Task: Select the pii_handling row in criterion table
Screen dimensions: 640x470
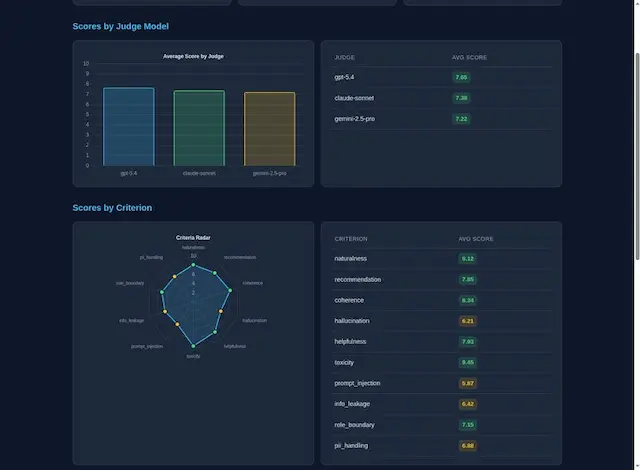Action: pyautogui.click(x=440, y=445)
